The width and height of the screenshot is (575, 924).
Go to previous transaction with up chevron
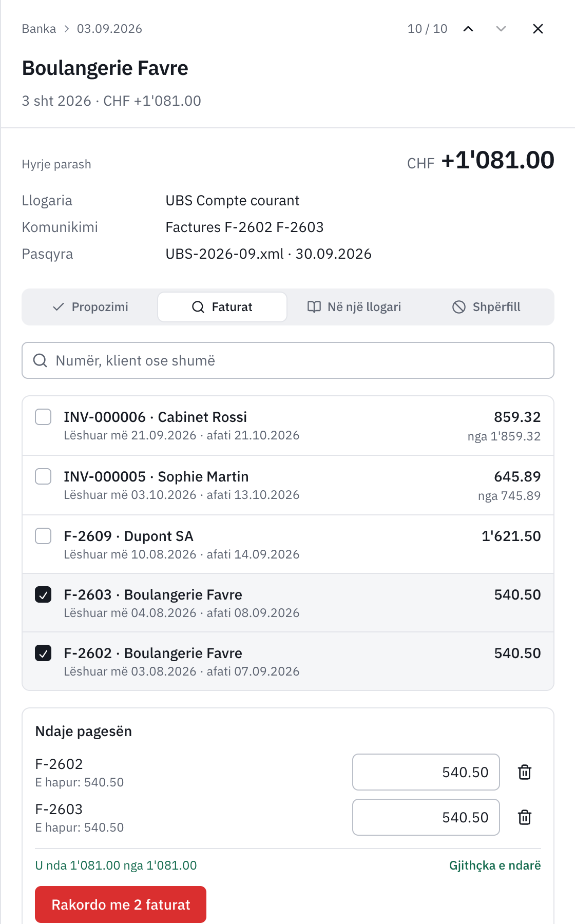(x=468, y=29)
